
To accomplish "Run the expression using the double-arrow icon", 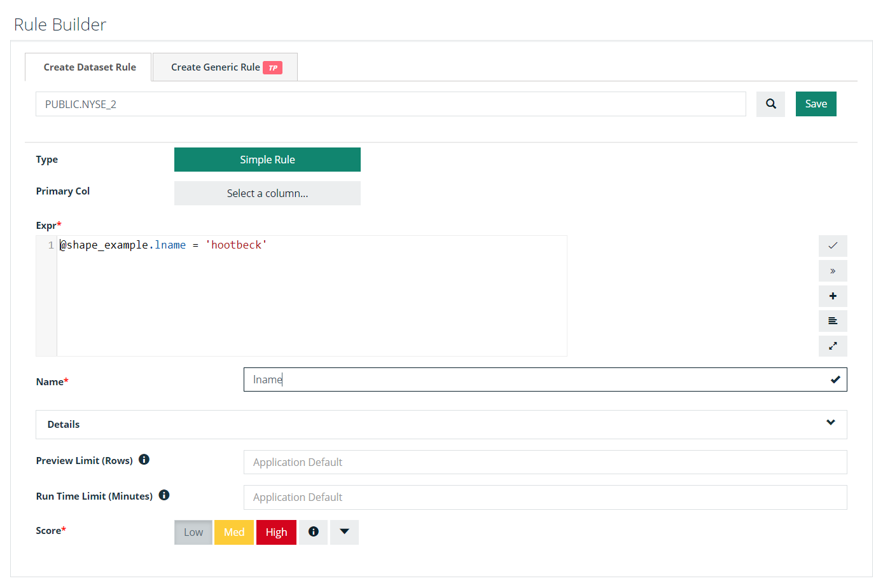I will [x=833, y=271].
